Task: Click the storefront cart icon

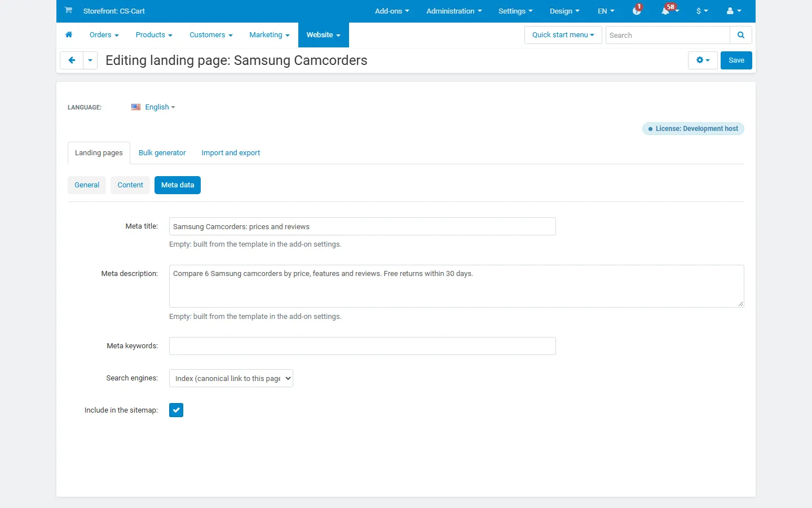Action: click(68, 10)
